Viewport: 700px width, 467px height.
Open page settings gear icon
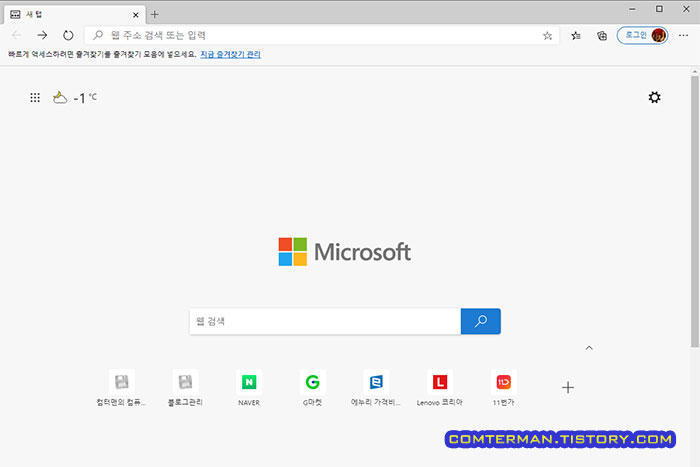(x=654, y=97)
